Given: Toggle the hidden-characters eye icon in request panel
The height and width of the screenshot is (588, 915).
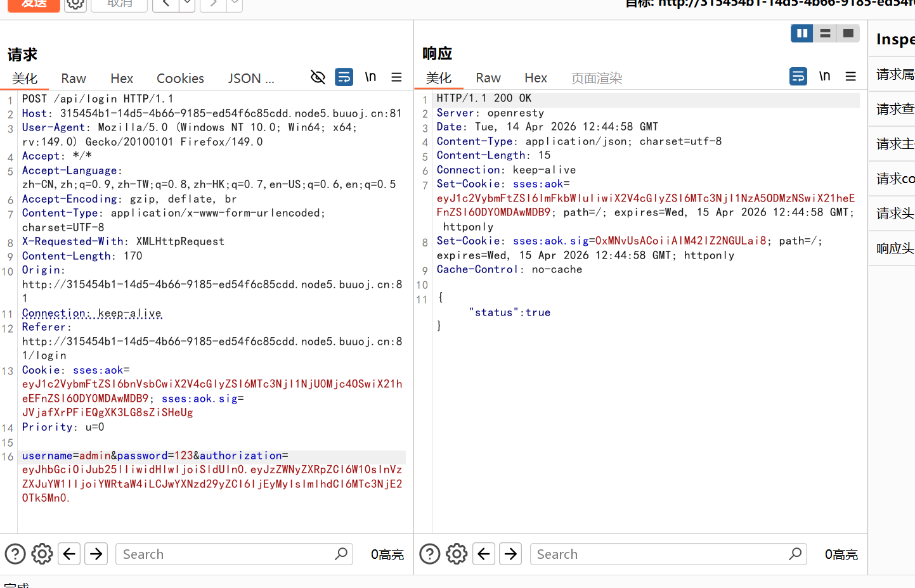Looking at the screenshot, I should tap(318, 77).
